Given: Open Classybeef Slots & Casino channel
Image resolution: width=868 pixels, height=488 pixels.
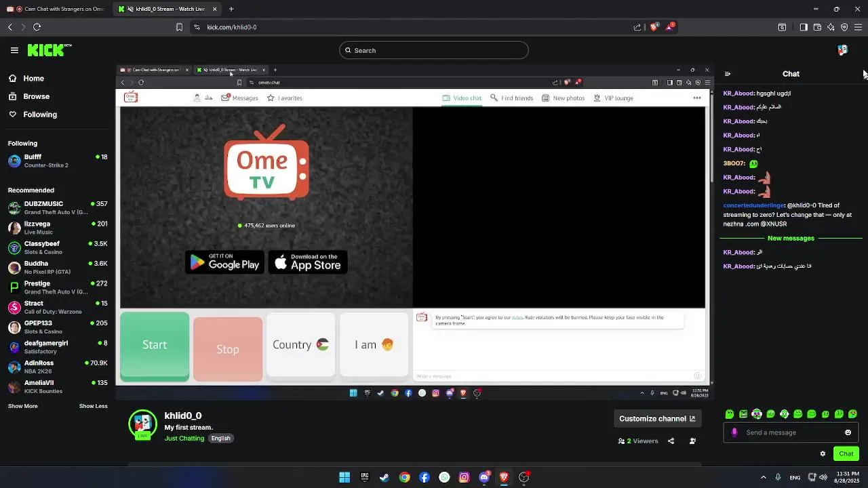Looking at the screenshot, I should (58, 247).
